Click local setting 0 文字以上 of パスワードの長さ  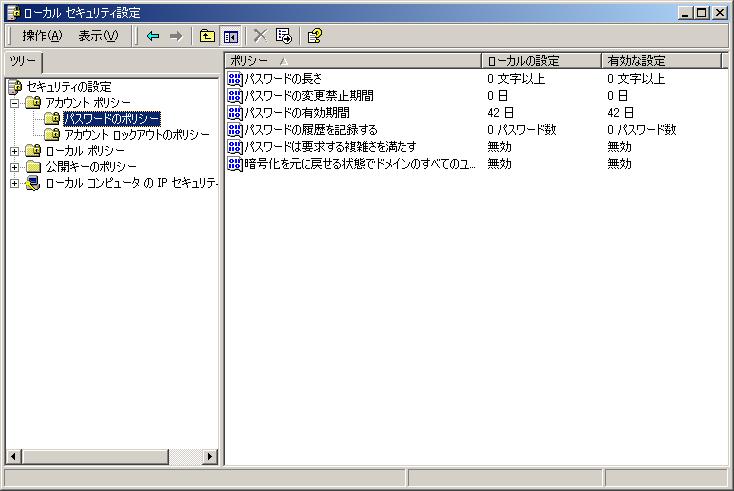[x=516, y=79]
